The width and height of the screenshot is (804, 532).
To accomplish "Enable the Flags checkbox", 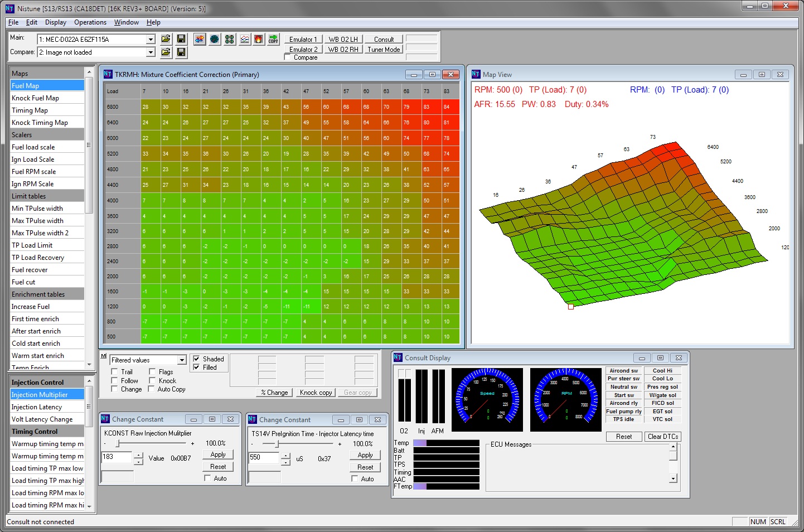I will tap(152, 371).
